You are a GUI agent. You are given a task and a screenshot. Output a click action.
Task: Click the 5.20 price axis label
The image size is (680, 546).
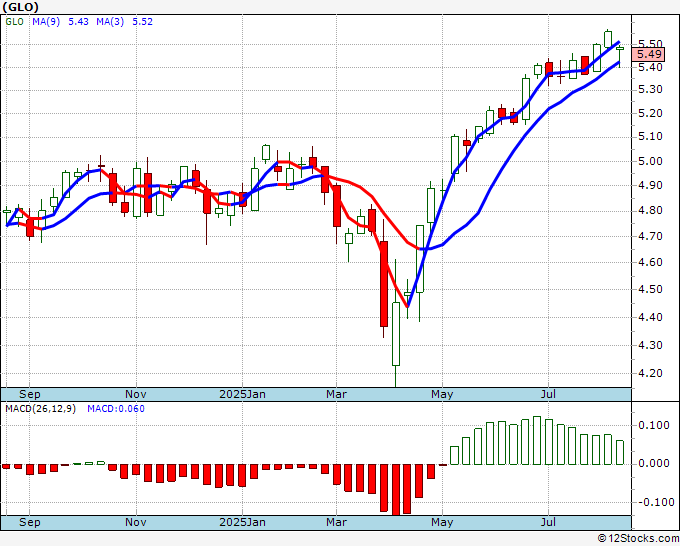650,113
